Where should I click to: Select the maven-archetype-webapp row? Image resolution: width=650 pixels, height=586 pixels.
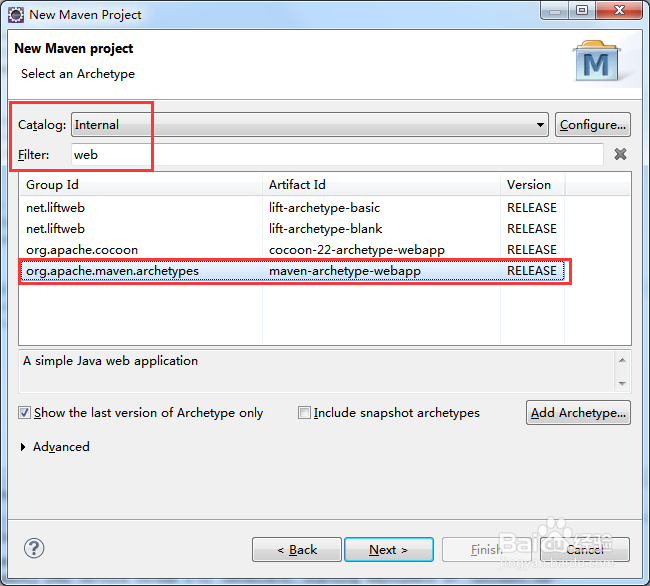point(292,271)
